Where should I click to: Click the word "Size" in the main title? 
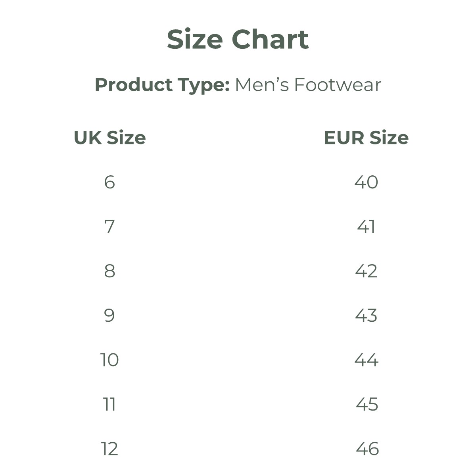click(194, 40)
